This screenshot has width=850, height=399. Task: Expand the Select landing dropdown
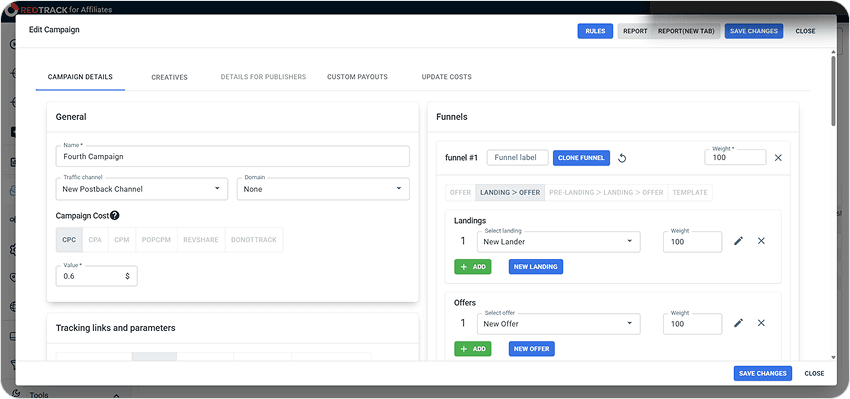pyautogui.click(x=558, y=241)
